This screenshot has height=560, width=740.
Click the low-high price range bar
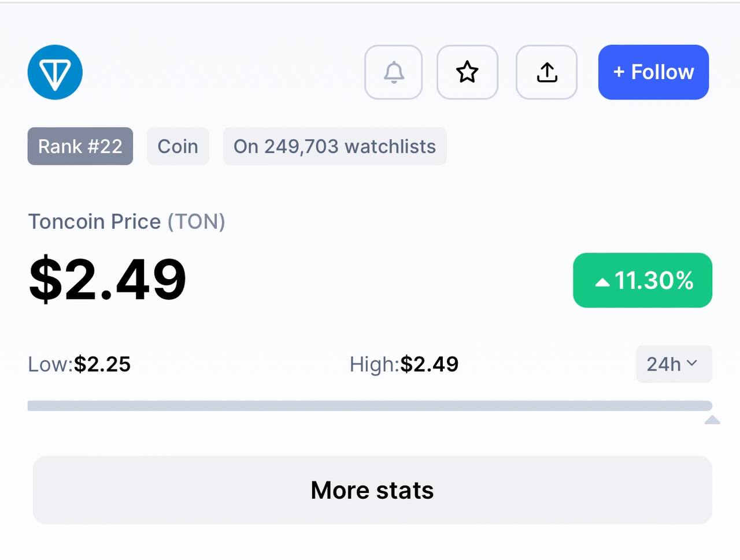(370, 406)
